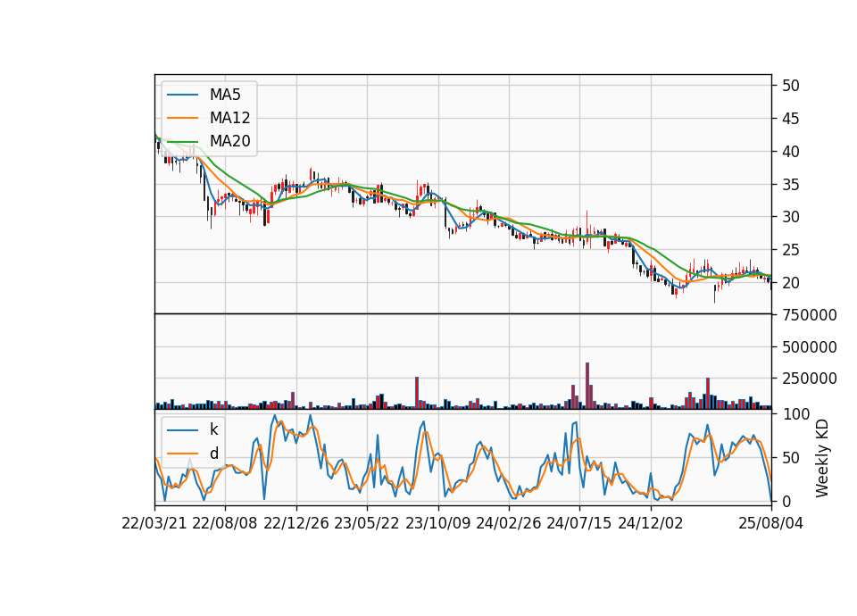This screenshot has height=616, width=857.
Task: Click the 23/10/09 date tick label
Action: [x=437, y=523]
